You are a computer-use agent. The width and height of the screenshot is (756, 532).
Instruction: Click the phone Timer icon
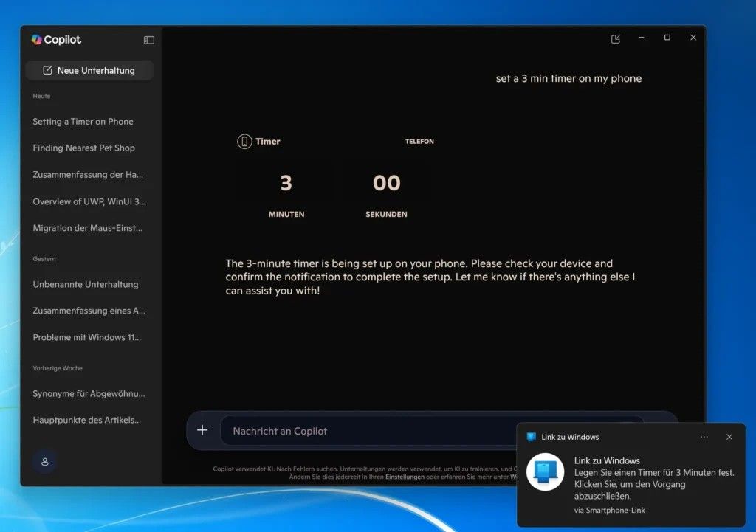(x=244, y=142)
